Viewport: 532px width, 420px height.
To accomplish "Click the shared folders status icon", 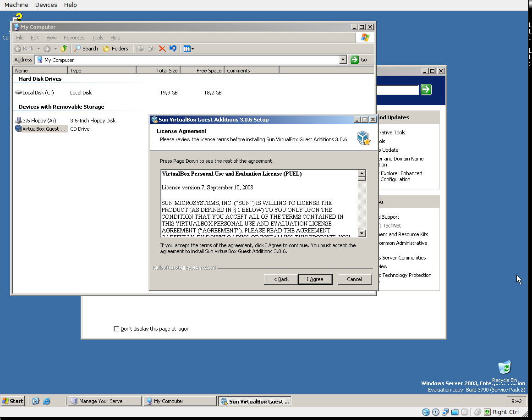I will point(455,412).
